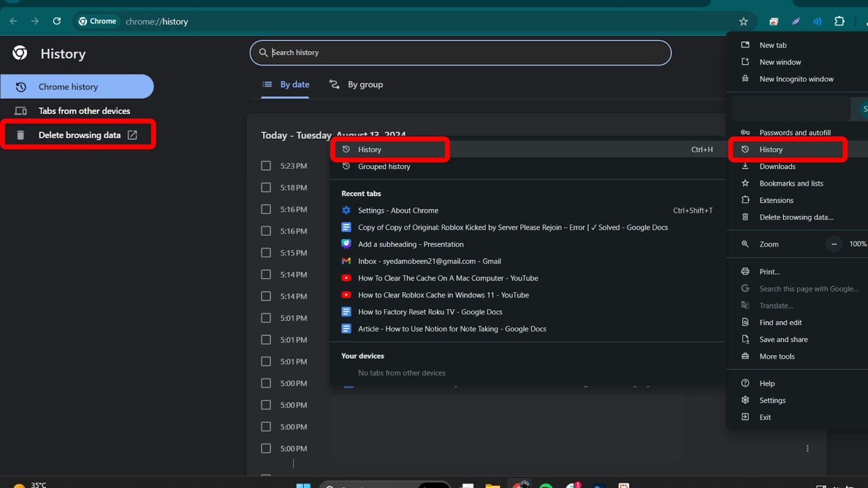Decrease zoom using the minus control
The height and width of the screenshot is (488, 868).
(x=833, y=244)
